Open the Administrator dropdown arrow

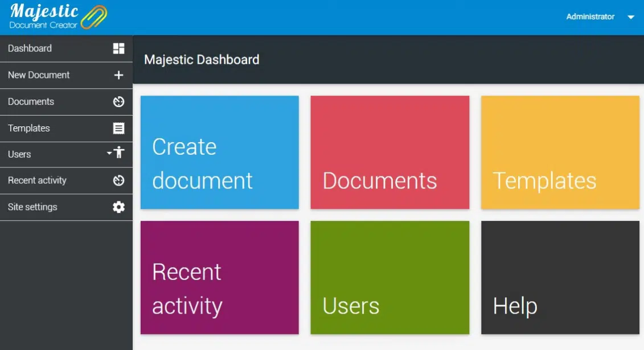tap(631, 17)
